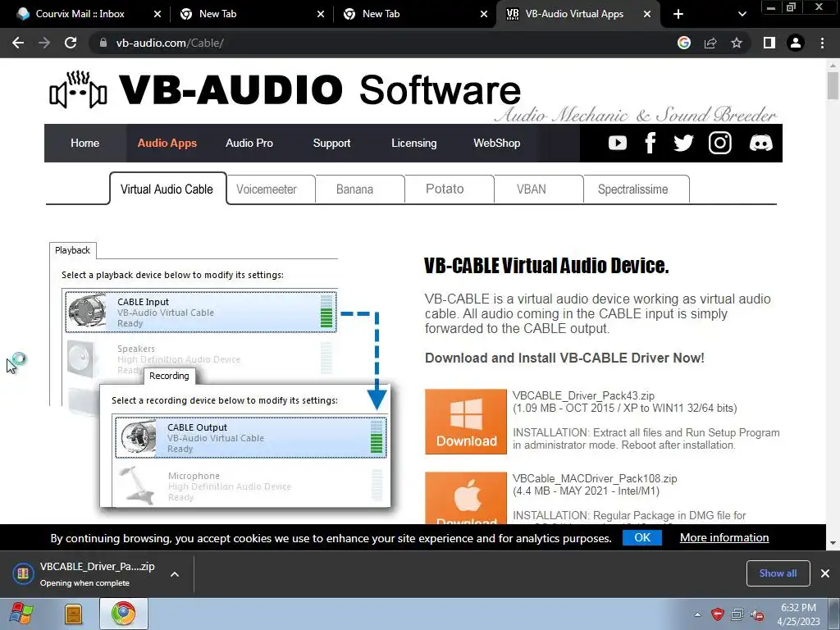
Task: Click the VBCABLE_Driver_Pack43.zip file name
Action: click(583, 396)
